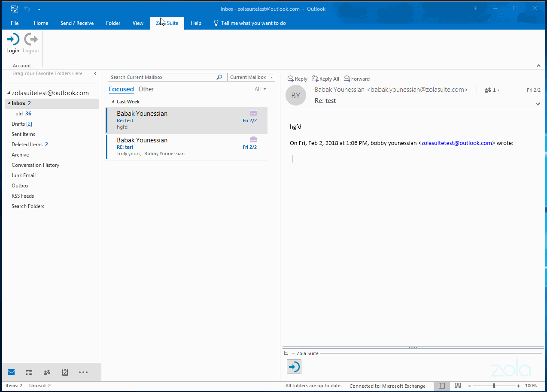Viewport: 547px width, 392px height.
Task: Switch to Reading view in status bar
Action: (458, 386)
